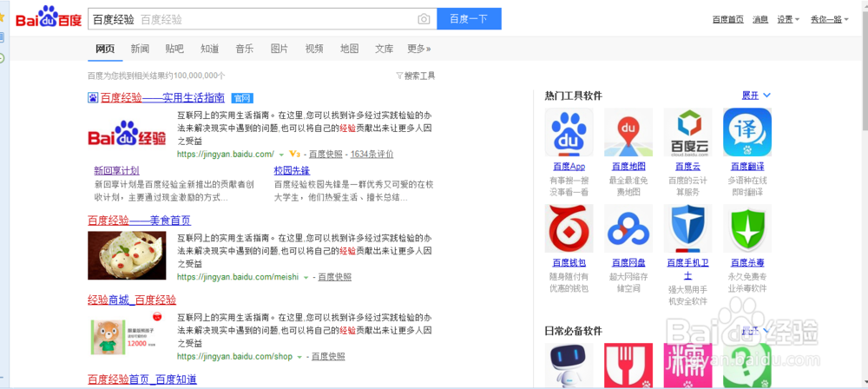Click the https://jingyan.baidu.com/meishi URL text

pyautogui.click(x=238, y=276)
